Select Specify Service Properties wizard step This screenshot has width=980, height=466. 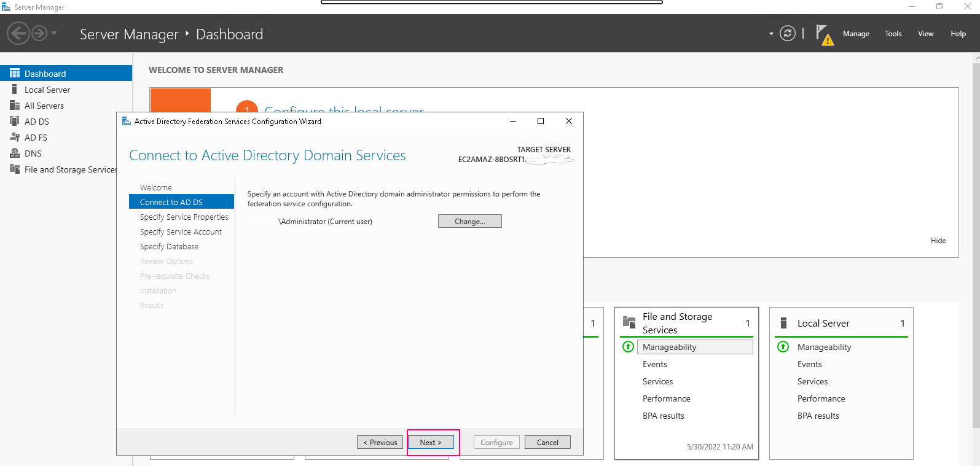pyautogui.click(x=184, y=217)
